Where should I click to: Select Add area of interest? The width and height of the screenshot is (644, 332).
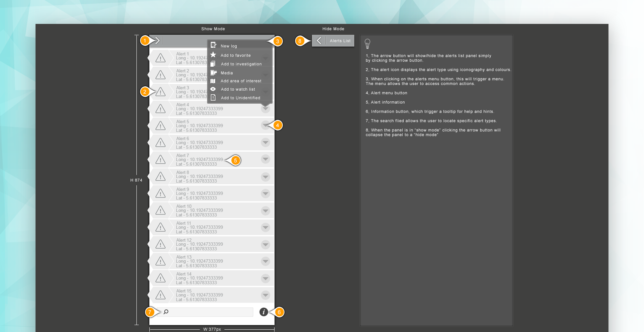pos(241,81)
